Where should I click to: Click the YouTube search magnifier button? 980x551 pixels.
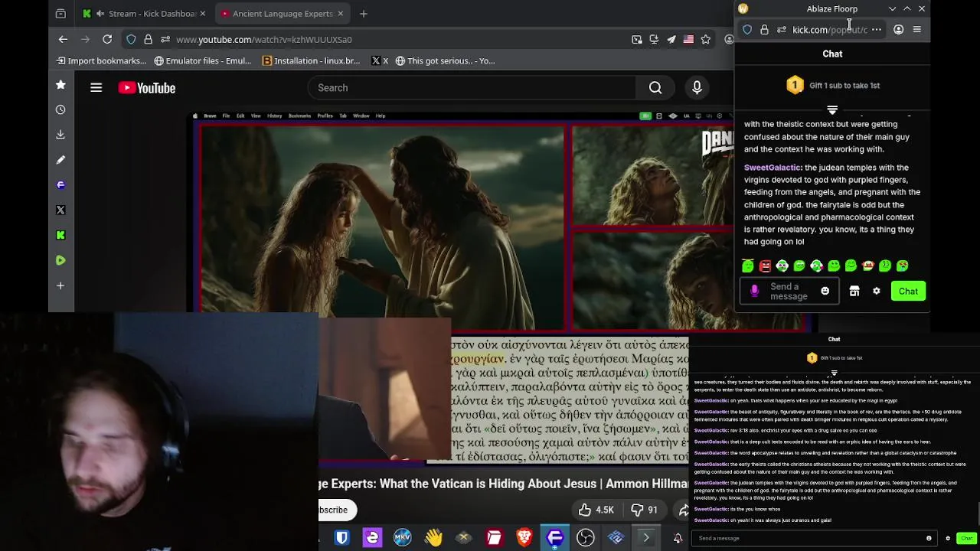[x=655, y=88]
